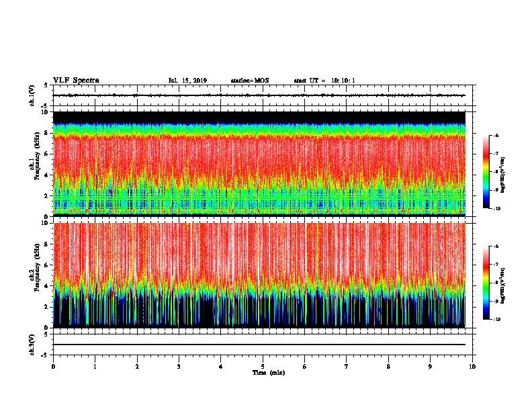Click time axis tick label "6"
This screenshot has height=411, width=532.
(x=304, y=367)
